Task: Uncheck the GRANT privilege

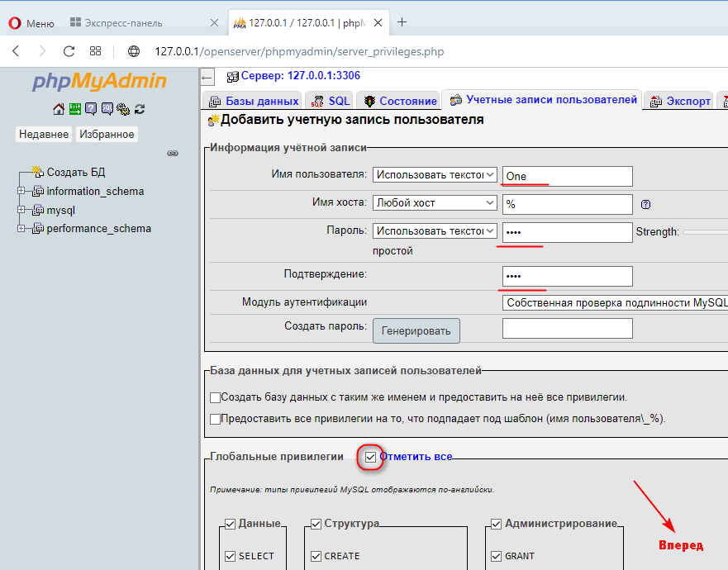Action: tap(496, 556)
